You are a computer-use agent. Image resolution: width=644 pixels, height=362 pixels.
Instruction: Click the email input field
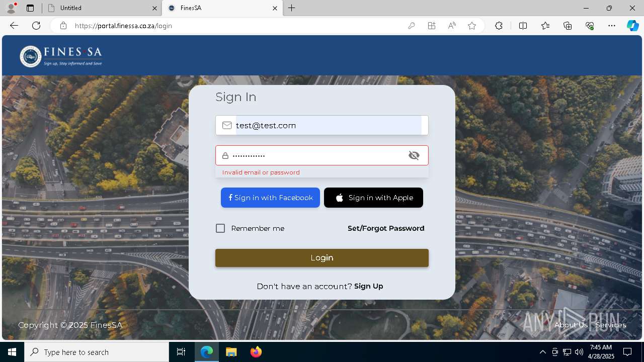(x=322, y=125)
